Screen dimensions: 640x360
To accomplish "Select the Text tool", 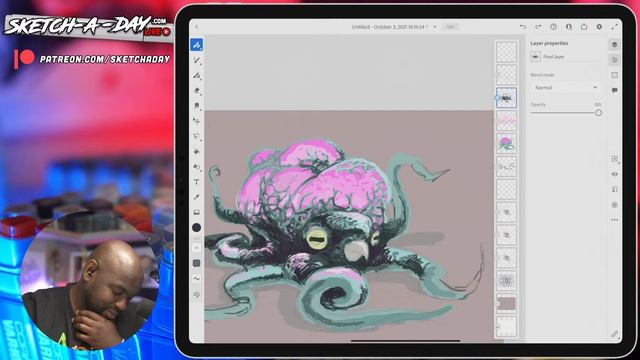I will pyautogui.click(x=197, y=182).
